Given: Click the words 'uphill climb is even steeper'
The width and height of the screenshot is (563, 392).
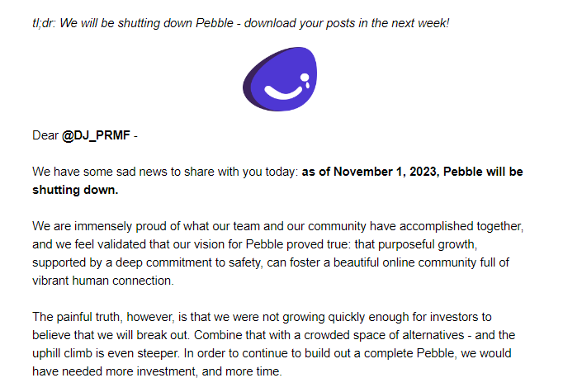Looking at the screenshot, I should click(105, 353).
